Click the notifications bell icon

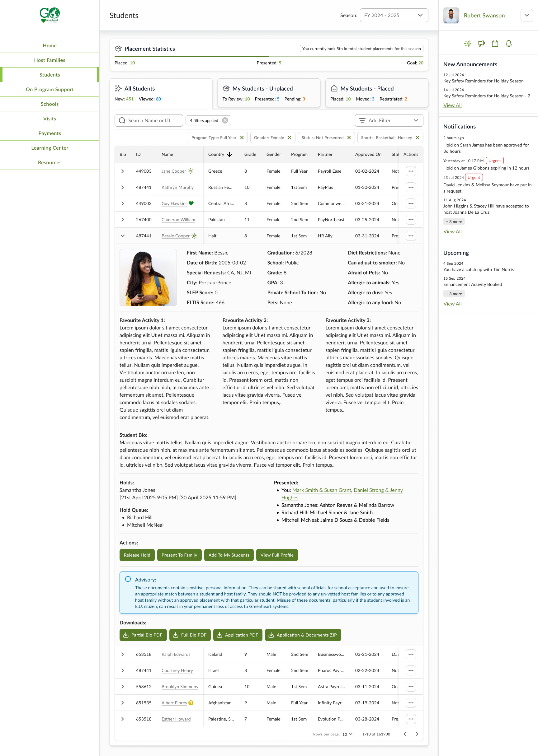pyautogui.click(x=508, y=43)
